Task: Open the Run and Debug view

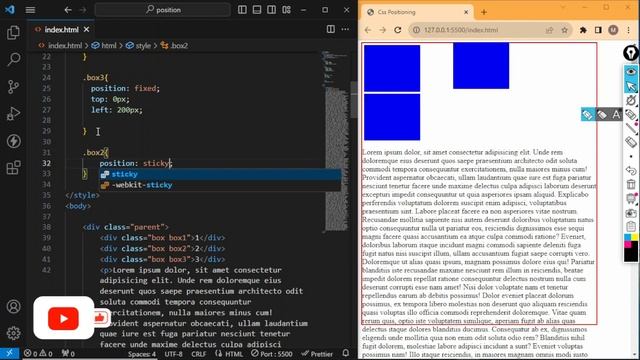Action: pos(13,114)
